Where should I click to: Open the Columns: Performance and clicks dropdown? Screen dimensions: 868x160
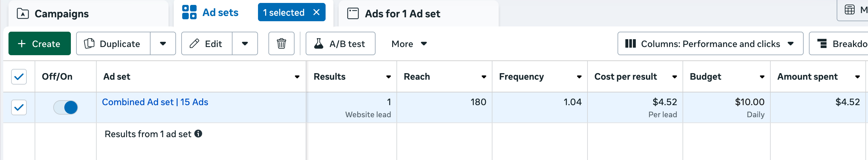pos(710,43)
